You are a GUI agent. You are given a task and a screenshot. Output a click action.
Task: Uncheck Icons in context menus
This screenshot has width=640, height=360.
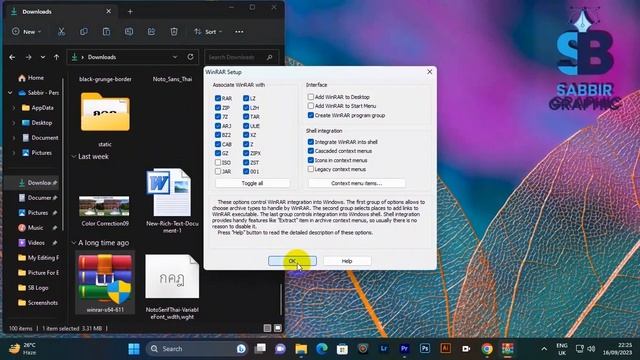(311, 160)
